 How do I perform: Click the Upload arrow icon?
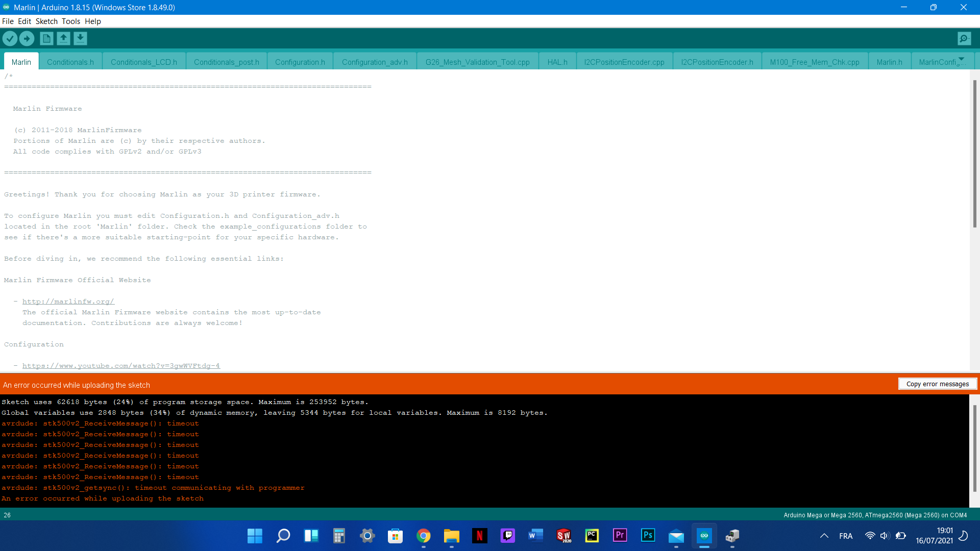[x=27, y=38]
